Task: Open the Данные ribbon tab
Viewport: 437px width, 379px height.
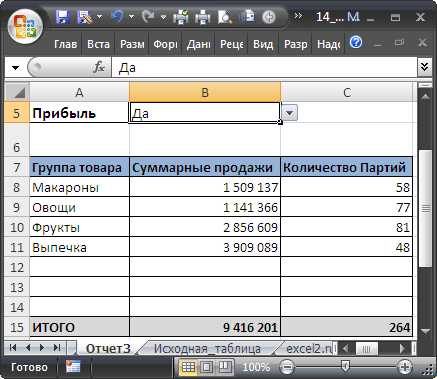Action: pos(198,44)
